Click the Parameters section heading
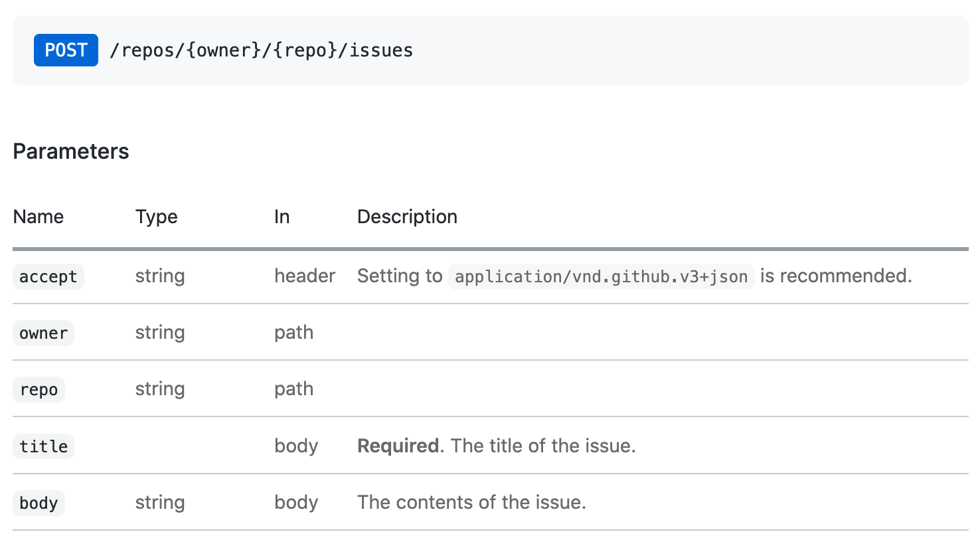 point(70,151)
